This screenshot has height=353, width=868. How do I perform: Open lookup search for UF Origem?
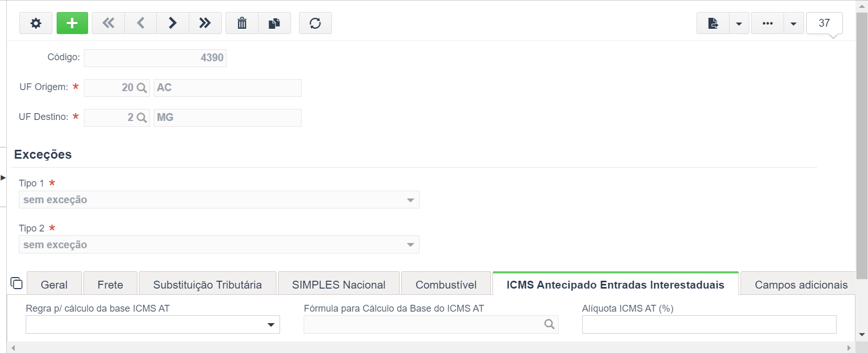click(142, 88)
